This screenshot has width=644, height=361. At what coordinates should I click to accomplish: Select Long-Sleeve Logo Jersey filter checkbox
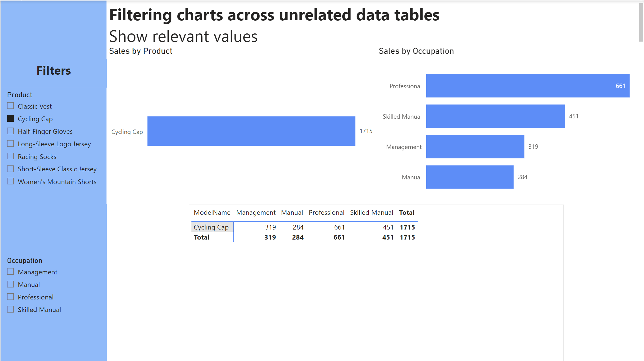coord(11,144)
